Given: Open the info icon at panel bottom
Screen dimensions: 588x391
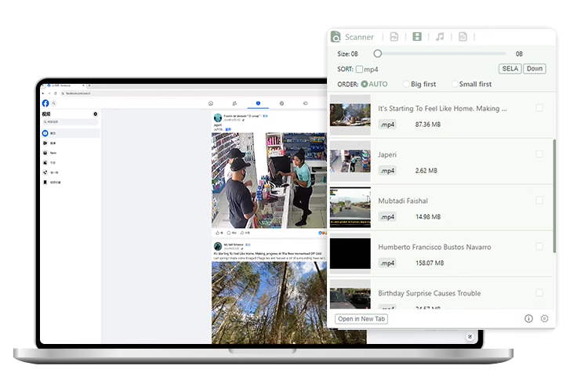Looking at the screenshot, I should coord(528,319).
